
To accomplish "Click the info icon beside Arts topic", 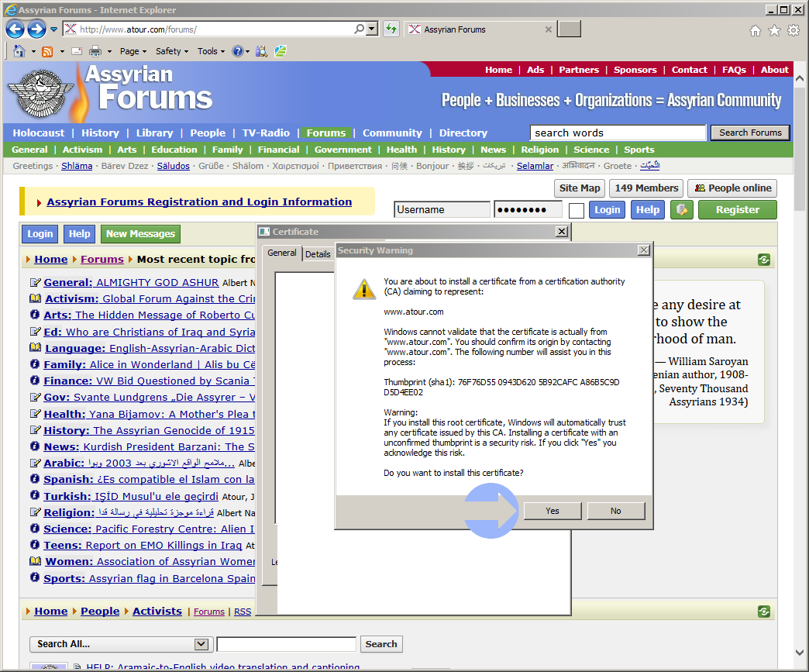I will [35, 315].
